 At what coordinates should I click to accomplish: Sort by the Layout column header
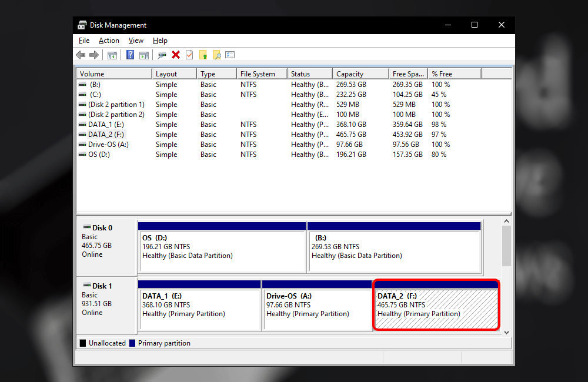click(x=175, y=74)
